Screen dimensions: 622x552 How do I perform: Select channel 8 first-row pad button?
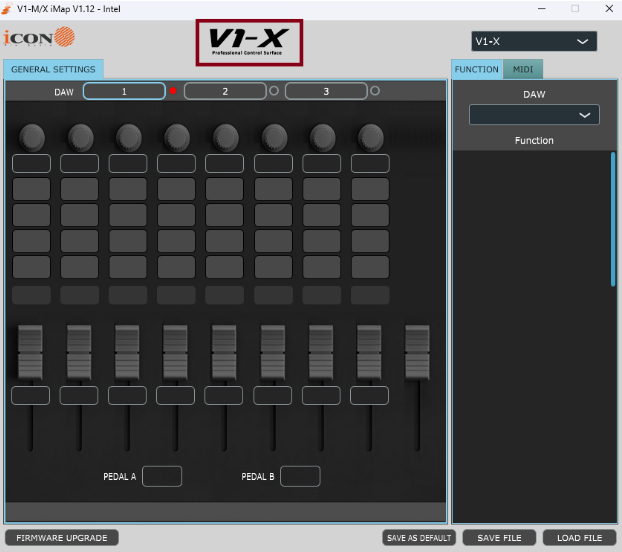(370, 189)
